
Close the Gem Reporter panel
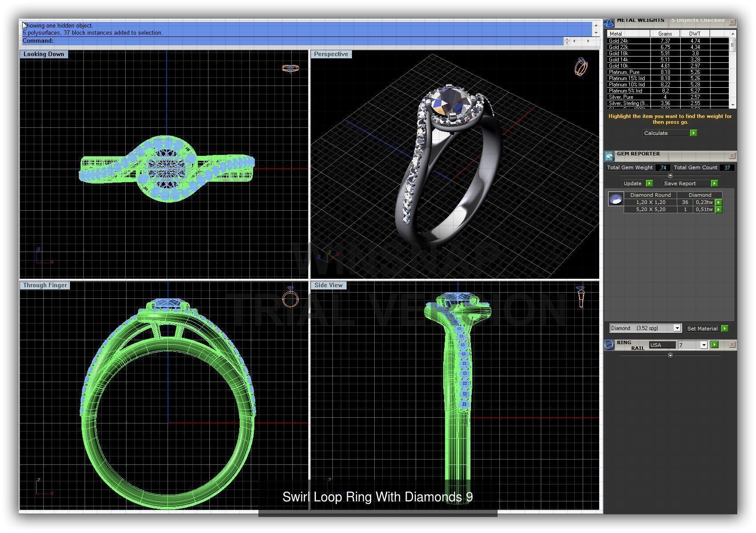click(732, 156)
